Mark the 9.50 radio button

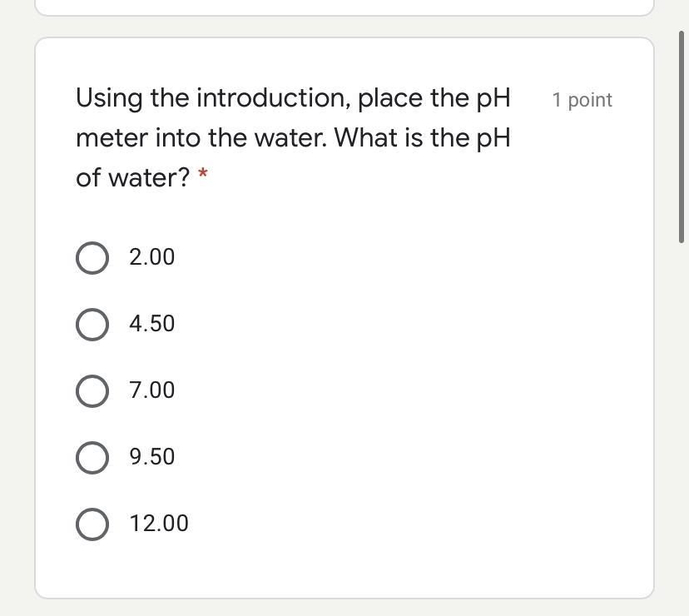click(92, 458)
